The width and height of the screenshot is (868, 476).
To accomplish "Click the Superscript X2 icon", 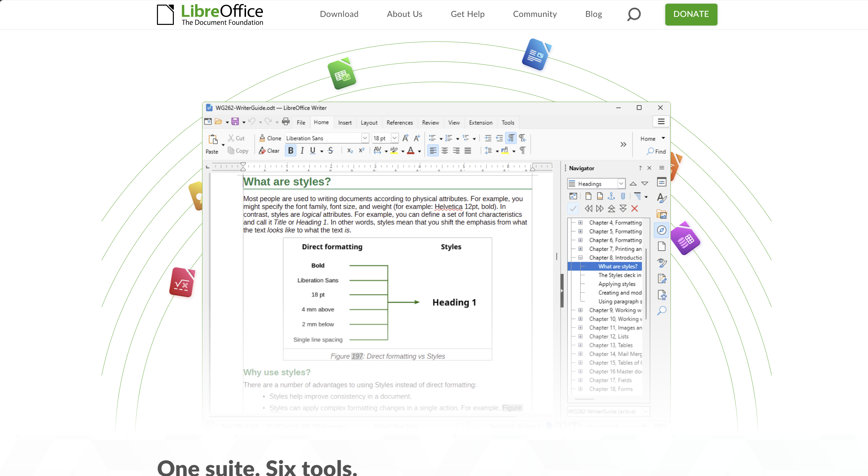I will pyautogui.click(x=362, y=151).
